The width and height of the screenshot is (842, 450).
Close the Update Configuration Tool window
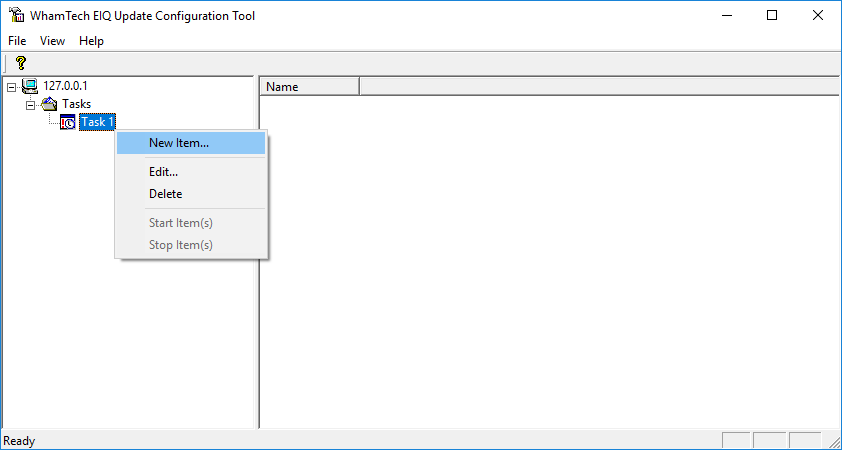(817, 16)
